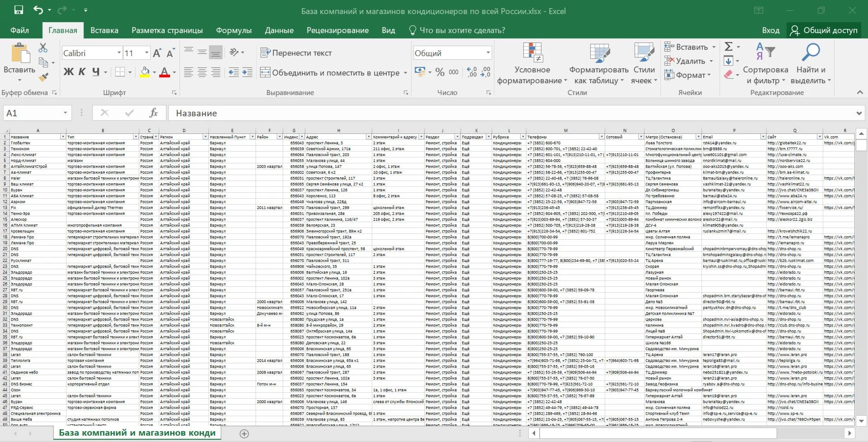Add a new sheet with plus icon
Image resolution: width=868 pixels, height=442 pixels.
(x=244, y=434)
